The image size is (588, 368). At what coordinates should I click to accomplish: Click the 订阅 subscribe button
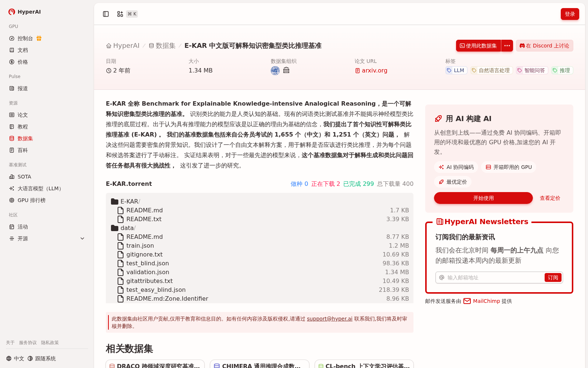click(x=553, y=277)
